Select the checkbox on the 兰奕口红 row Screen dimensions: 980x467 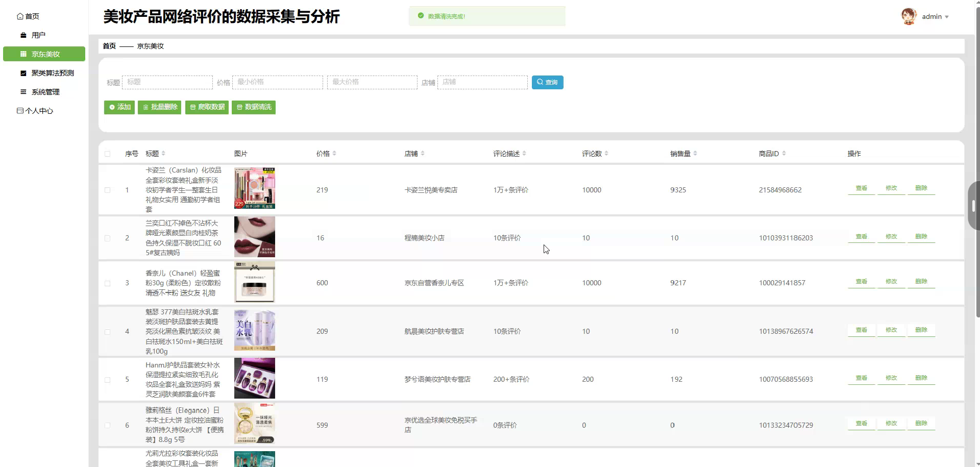tap(108, 238)
